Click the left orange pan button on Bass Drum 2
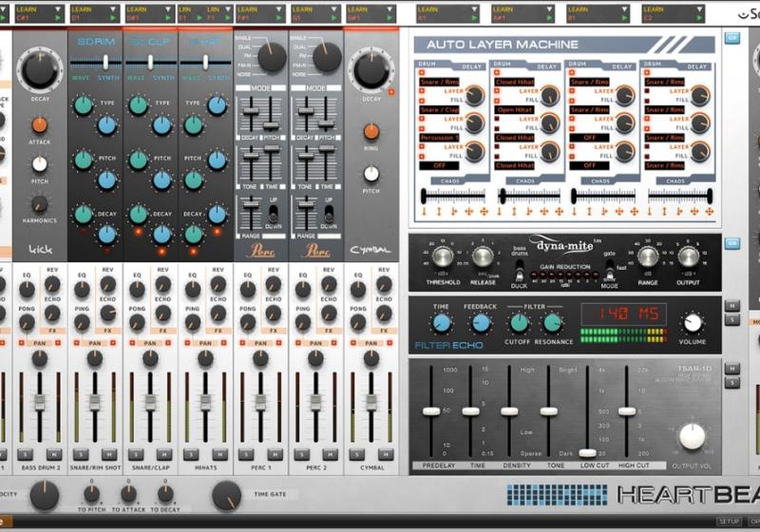The width and height of the screenshot is (760, 532). point(21,343)
